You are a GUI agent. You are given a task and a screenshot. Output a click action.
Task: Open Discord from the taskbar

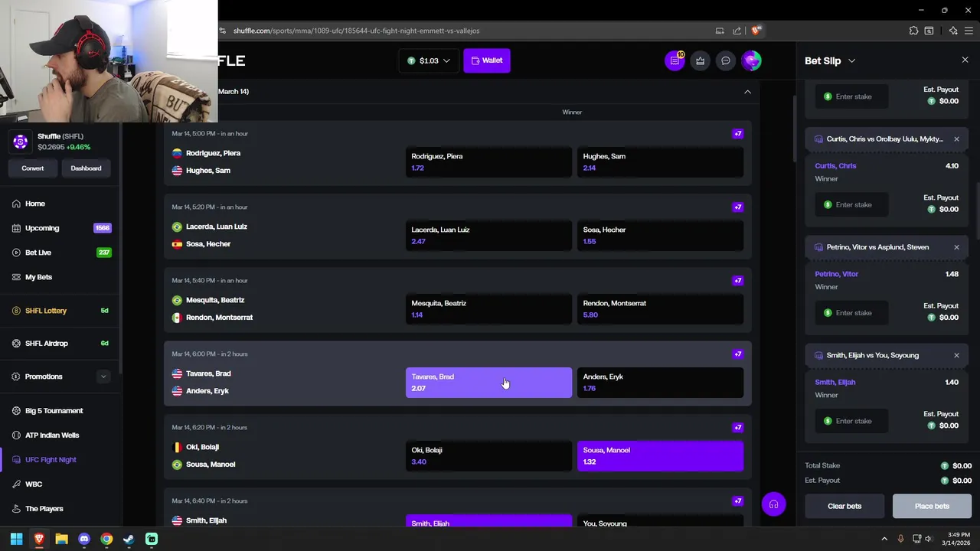click(x=84, y=539)
